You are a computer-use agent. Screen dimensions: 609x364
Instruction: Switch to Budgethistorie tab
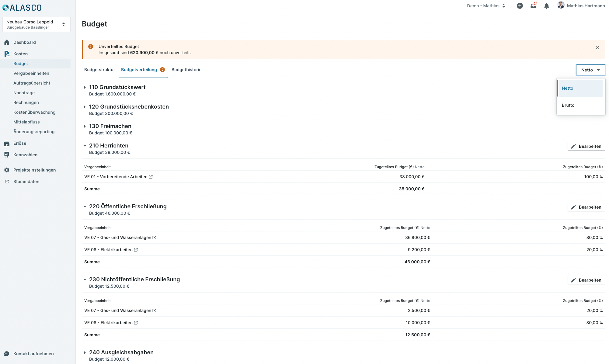186,70
